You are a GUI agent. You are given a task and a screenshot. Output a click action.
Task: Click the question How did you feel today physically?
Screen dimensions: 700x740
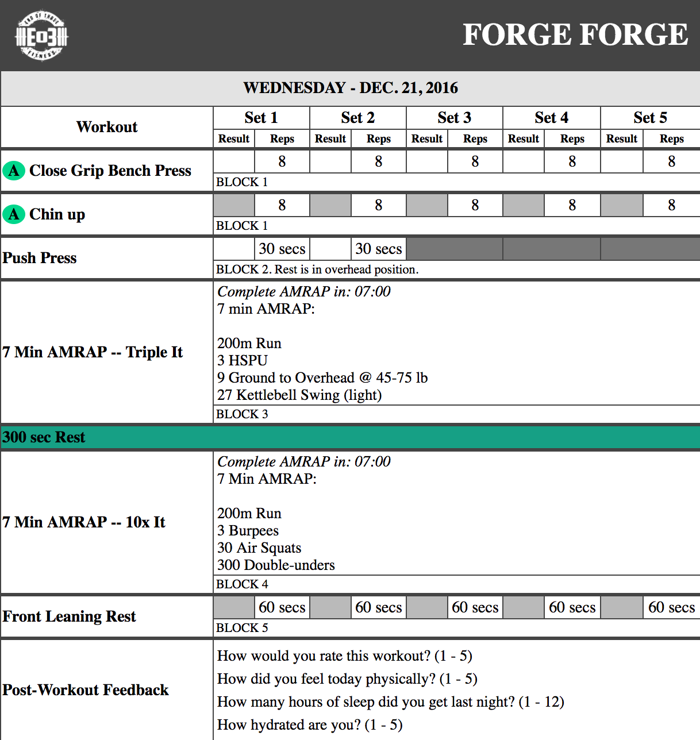point(347,679)
